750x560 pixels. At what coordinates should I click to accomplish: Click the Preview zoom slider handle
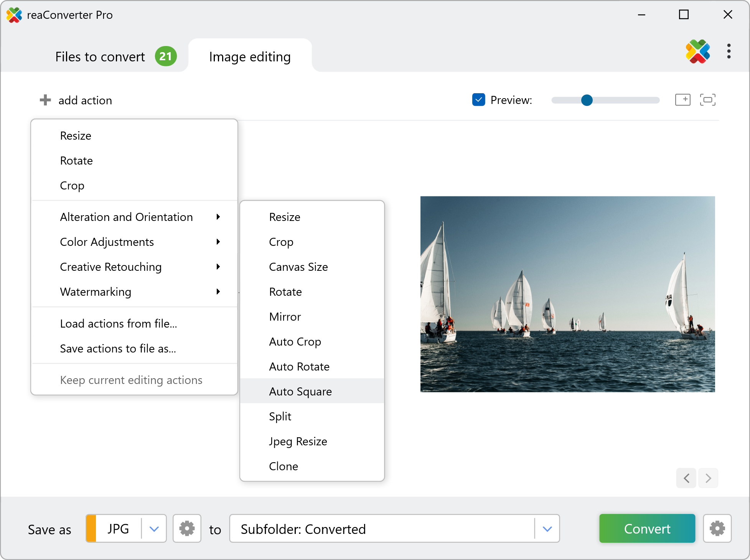tap(587, 100)
